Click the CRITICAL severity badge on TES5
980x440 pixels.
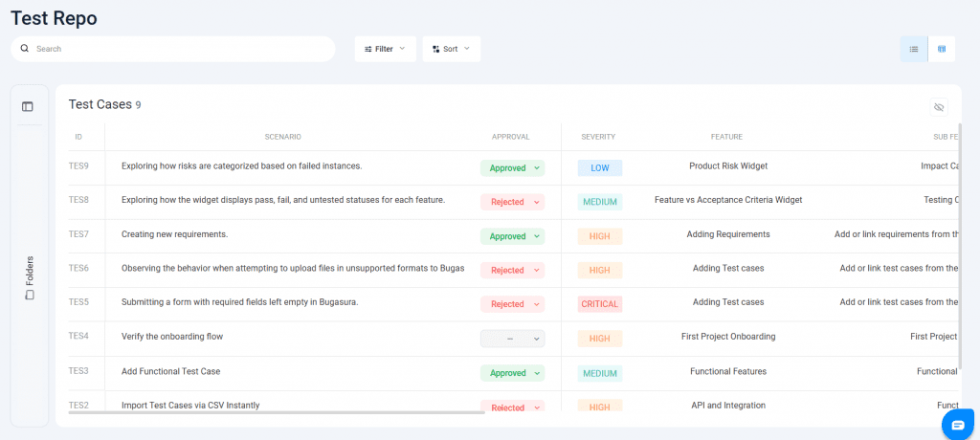599,304
